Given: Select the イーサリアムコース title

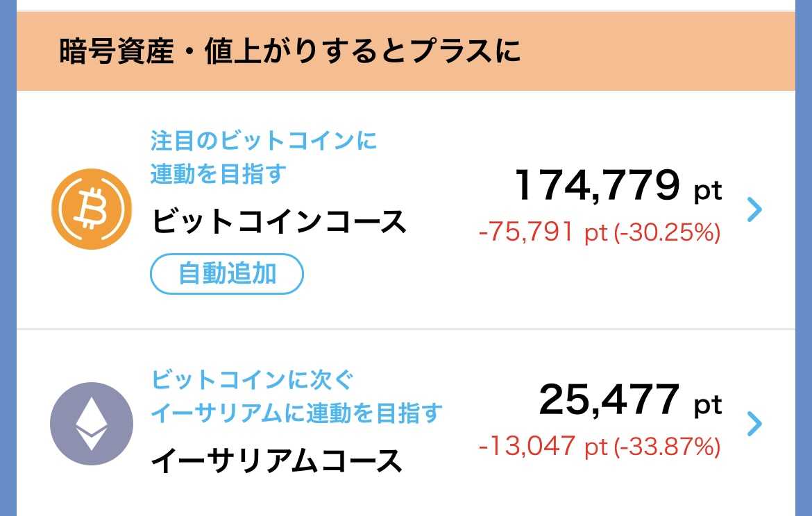Looking at the screenshot, I should (277, 461).
